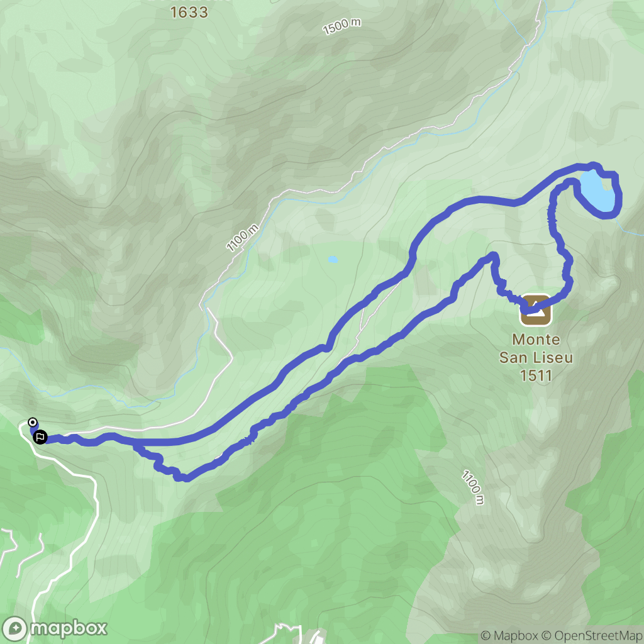
Task: Click the blue lake beside the trail
Action: pos(597,191)
